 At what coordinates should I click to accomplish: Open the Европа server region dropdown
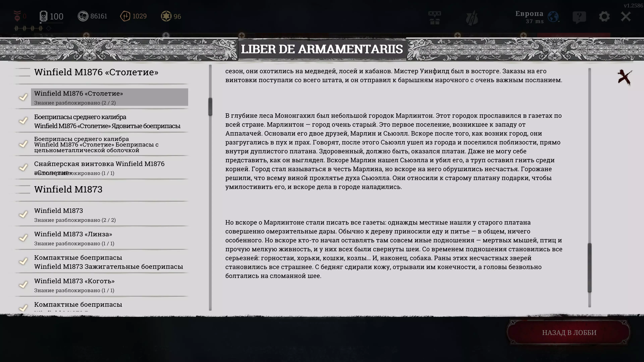coord(529,14)
